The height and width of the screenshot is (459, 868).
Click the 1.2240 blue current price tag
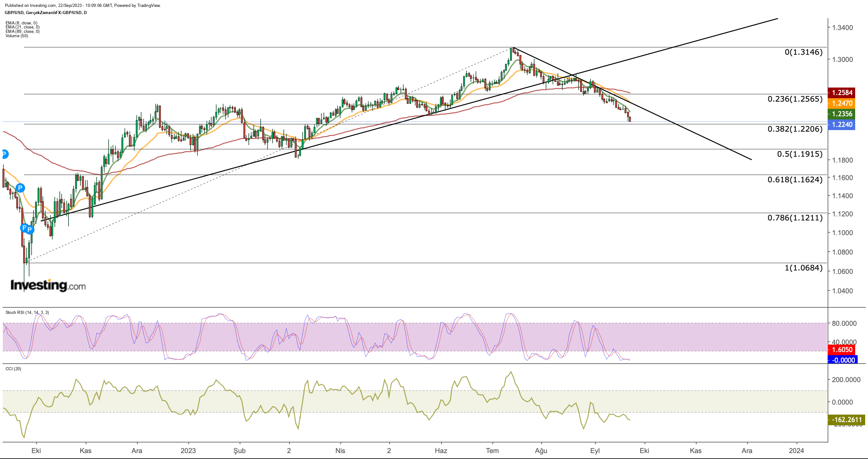(841, 125)
